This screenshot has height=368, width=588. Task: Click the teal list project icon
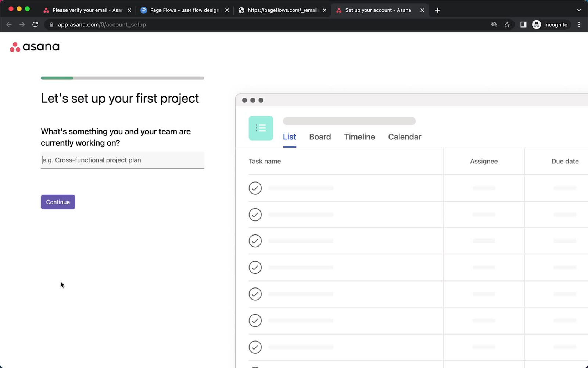click(x=261, y=128)
